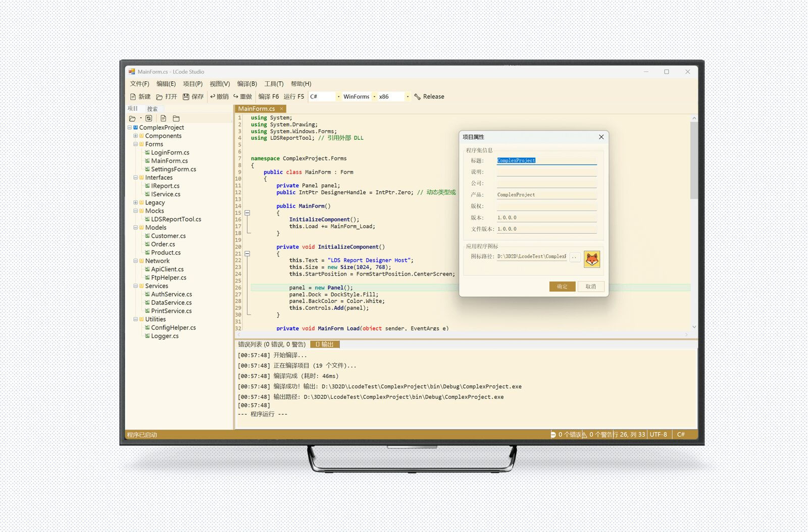This screenshot has width=808, height=532.
Task: Click the Release wrench icon on the toolbar
Action: [417, 96]
